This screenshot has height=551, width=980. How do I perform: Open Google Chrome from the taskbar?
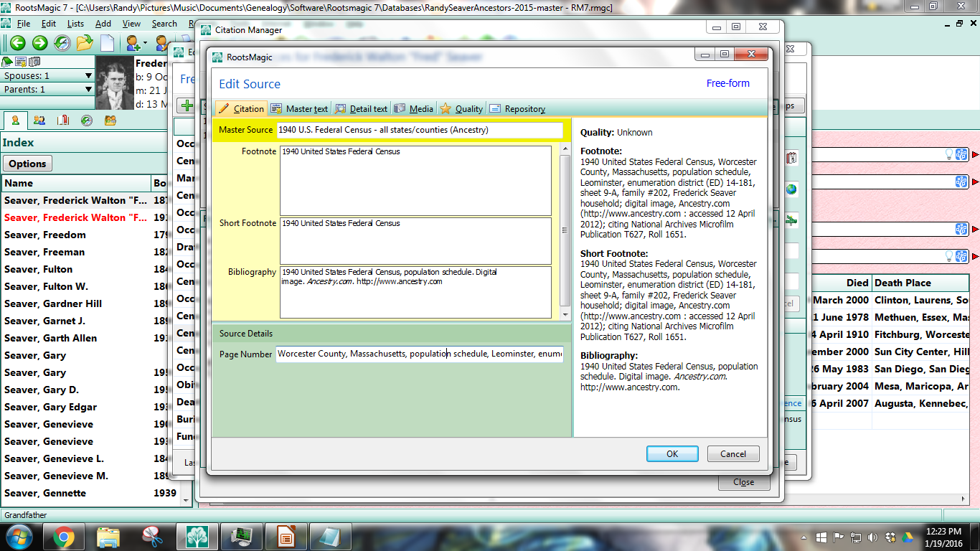tap(63, 537)
